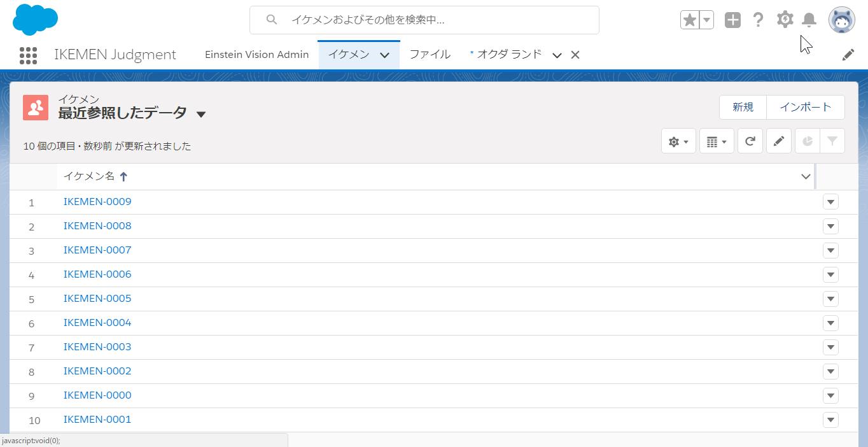
Task: Click the favorites star icon
Action: [689, 20]
